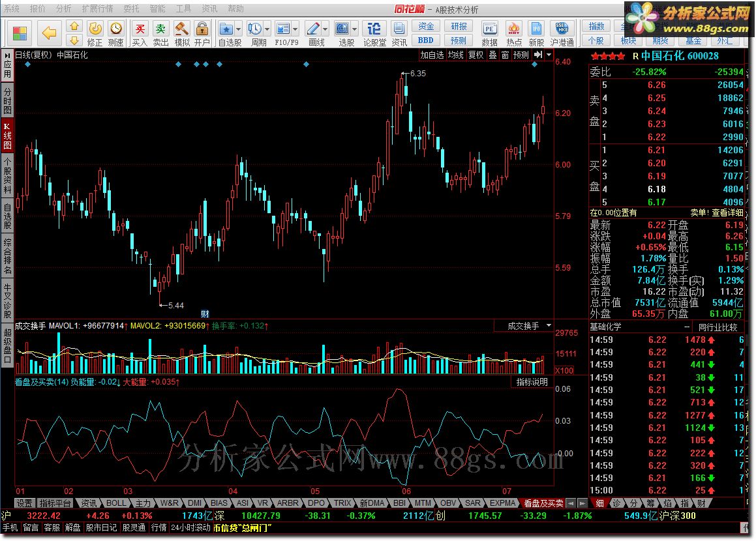The image size is (756, 541).
Task: Click the 指标说明 button
Action: click(x=532, y=382)
